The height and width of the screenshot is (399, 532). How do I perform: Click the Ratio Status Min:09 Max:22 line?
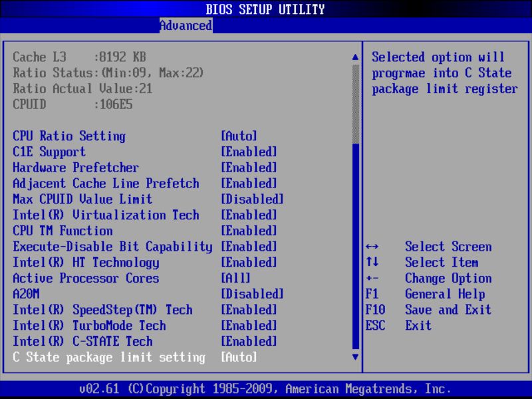click(x=108, y=73)
